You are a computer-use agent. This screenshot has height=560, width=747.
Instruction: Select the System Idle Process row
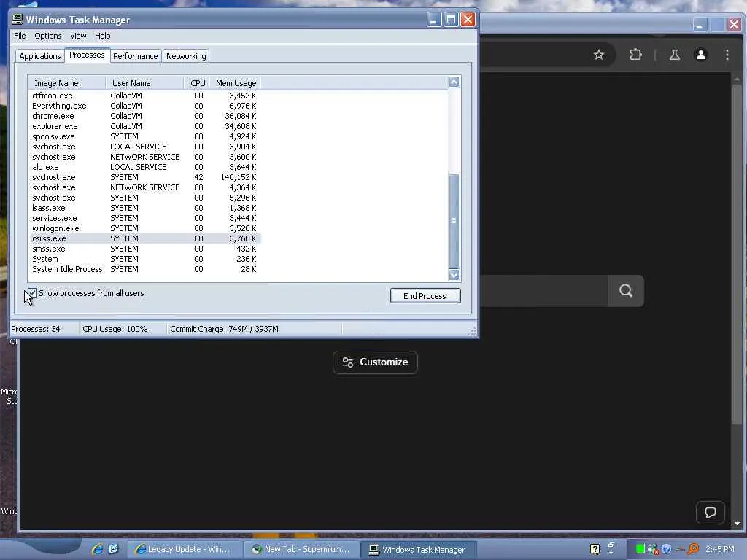[x=144, y=270]
